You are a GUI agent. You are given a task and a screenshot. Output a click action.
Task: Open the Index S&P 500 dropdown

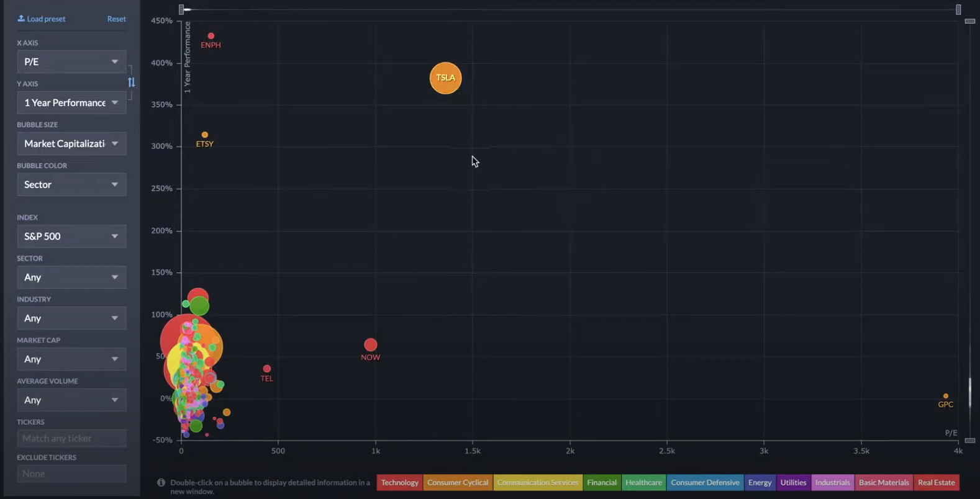click(71, 236)
